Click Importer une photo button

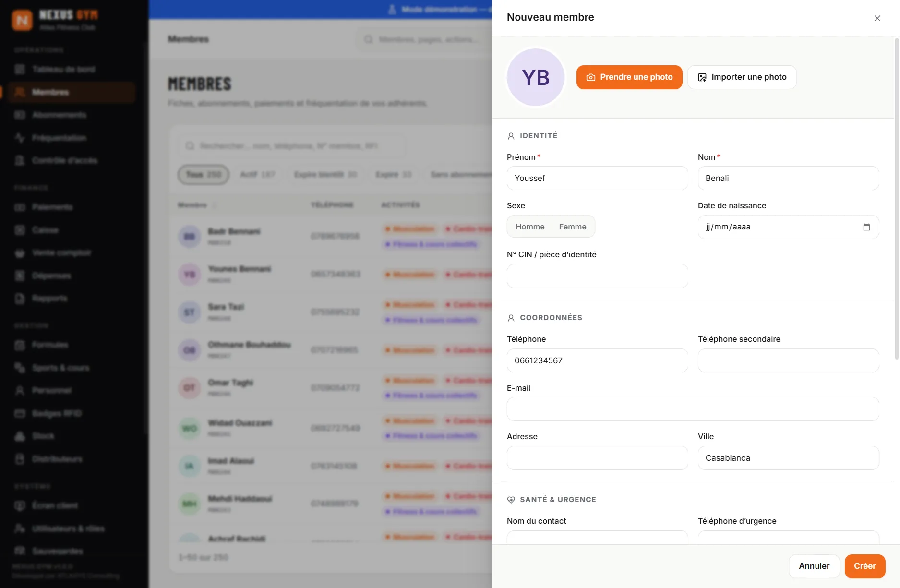coord(742,77)
